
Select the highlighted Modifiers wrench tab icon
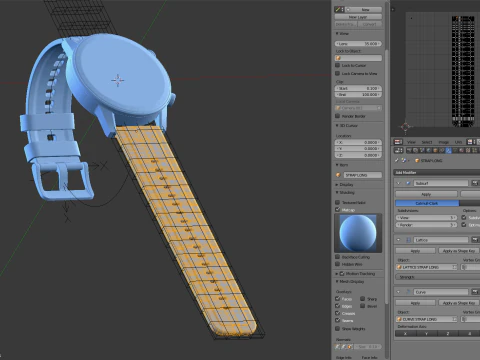[449, 151]
